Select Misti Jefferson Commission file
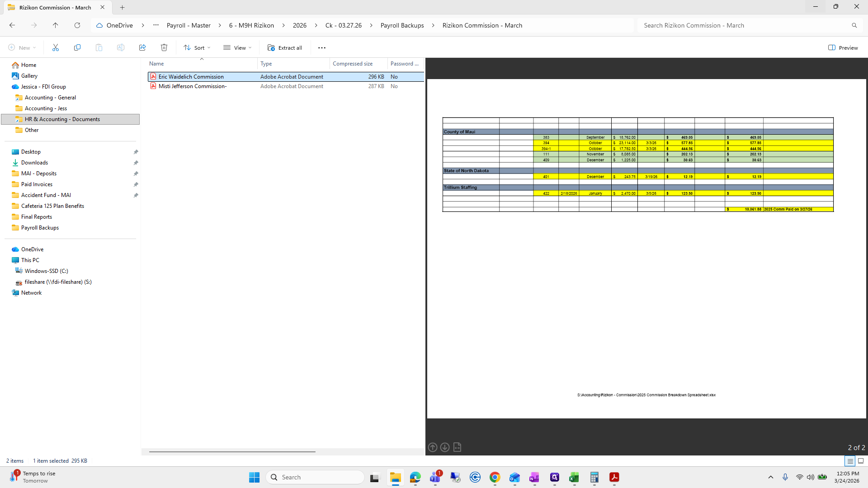 tap(193, 86)
